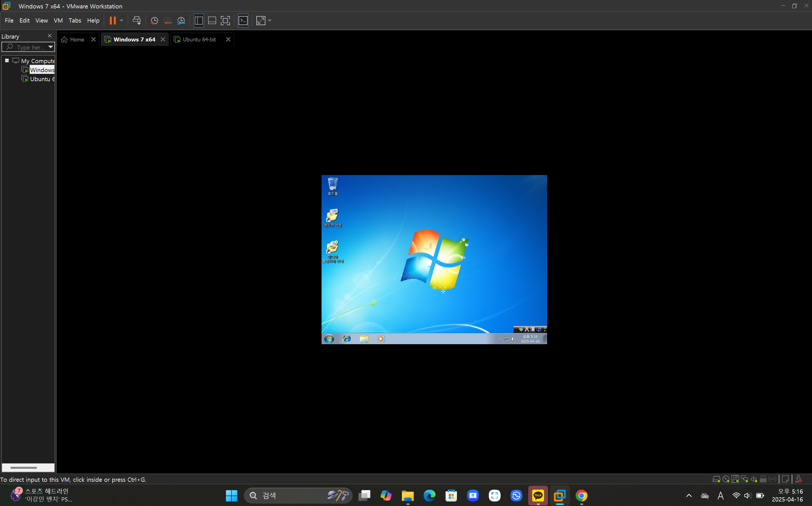The image size is (812, 506).
Task: Open the Edit menu
Action: tap(25, 20)
